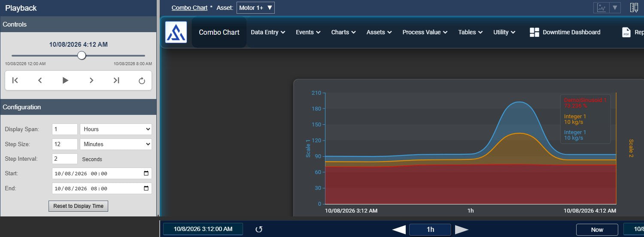The image size is (644, 237).
Task: Open the Assets menu
Action: coord(379,32)
